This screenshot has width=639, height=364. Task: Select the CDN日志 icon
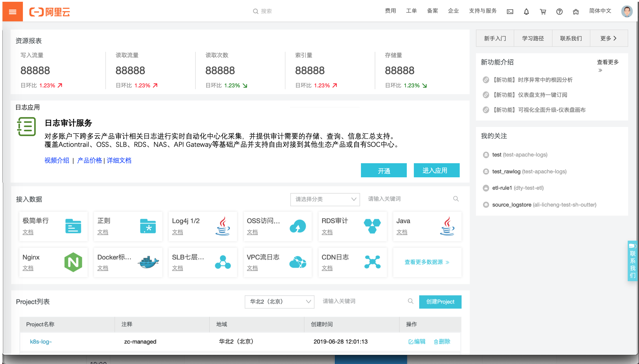coord(372,262)
